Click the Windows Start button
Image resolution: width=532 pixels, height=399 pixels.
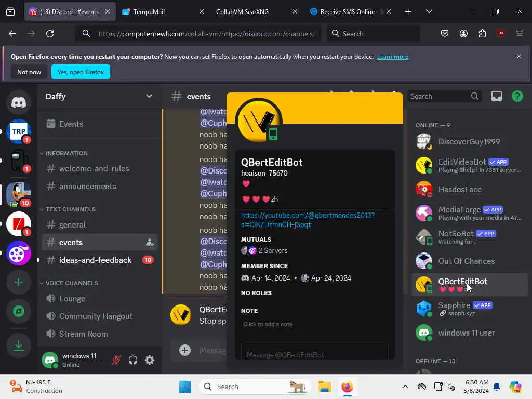point(185,387)
